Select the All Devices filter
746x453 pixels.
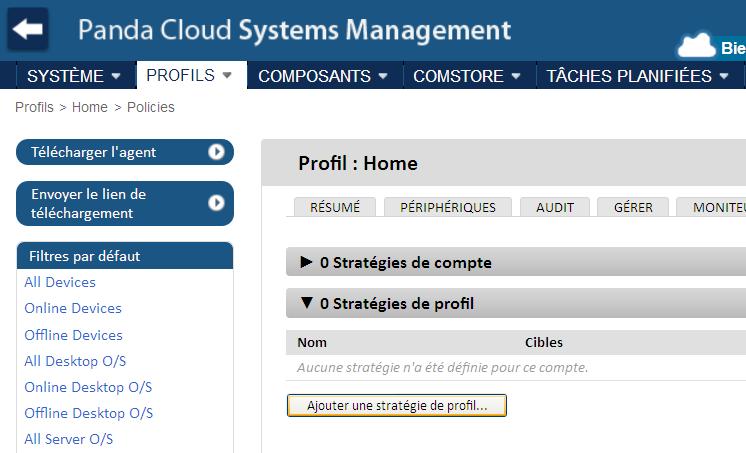point(60,282)
